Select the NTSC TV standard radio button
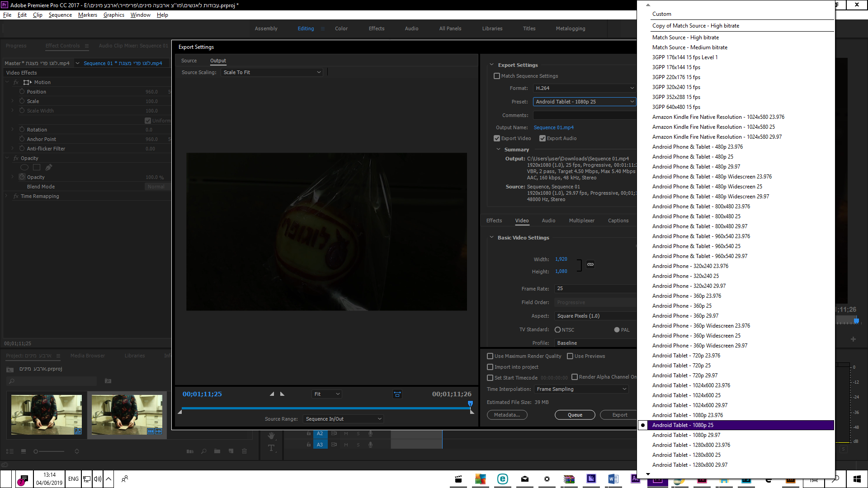This screenshot has height=488, width=868. pyautogui.click(x=557, y=330)
